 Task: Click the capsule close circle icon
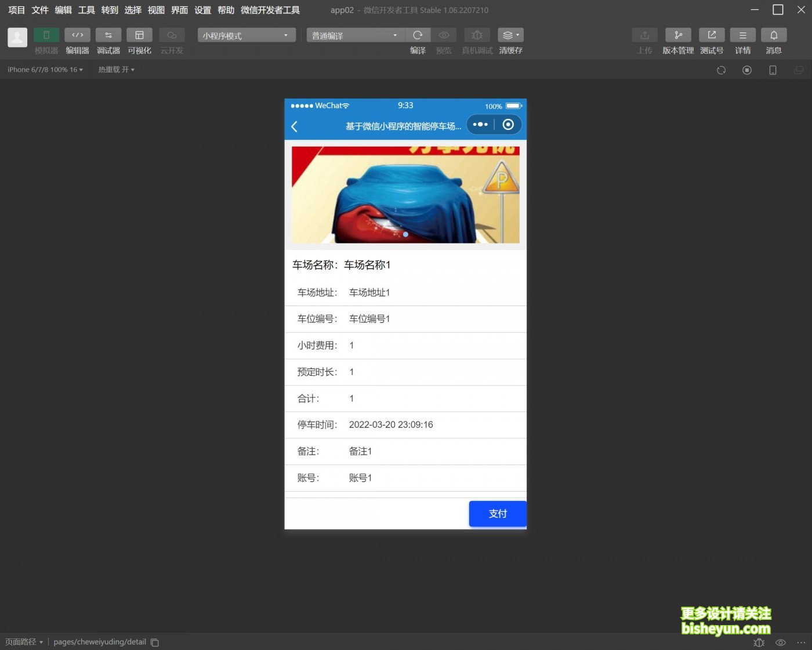pos(508,125)
